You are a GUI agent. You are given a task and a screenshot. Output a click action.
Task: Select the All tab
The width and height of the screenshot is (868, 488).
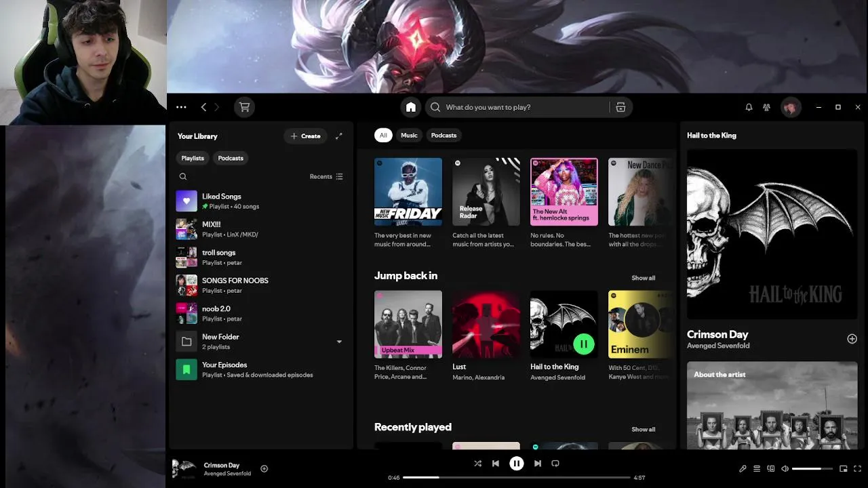pos(383,136)
